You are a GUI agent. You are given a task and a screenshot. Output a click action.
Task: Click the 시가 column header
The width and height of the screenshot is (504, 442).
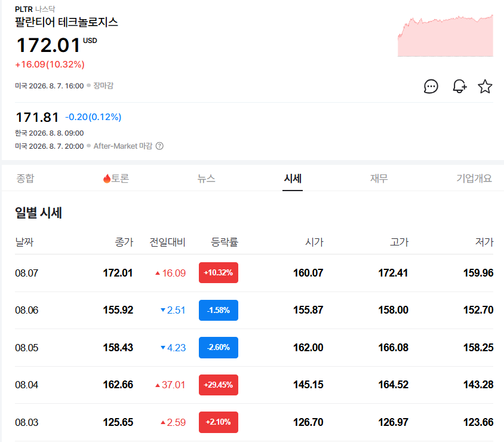[x=314, y=242]
